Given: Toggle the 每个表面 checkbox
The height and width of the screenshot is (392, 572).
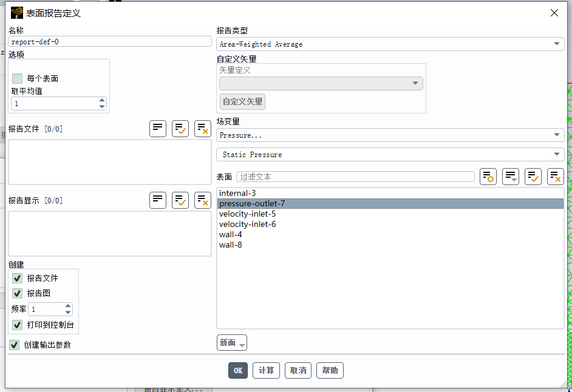Looking at the screenshot, I should (17, 78).
